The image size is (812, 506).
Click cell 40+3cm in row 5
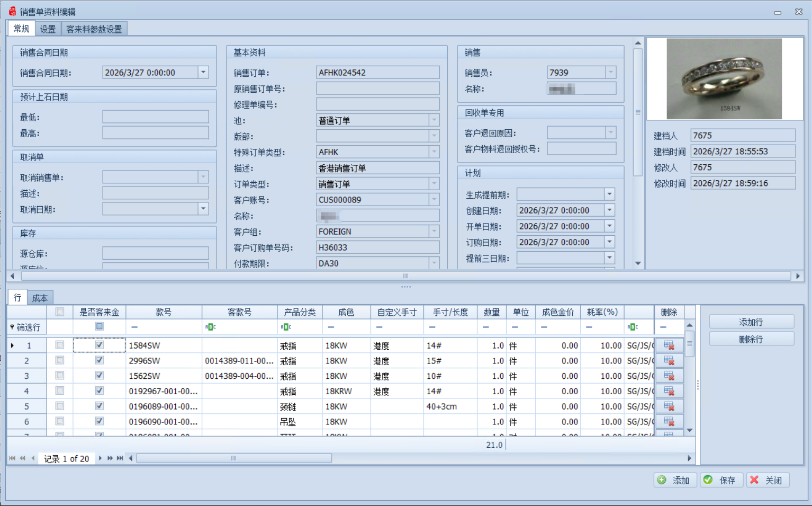click(450, 406)
